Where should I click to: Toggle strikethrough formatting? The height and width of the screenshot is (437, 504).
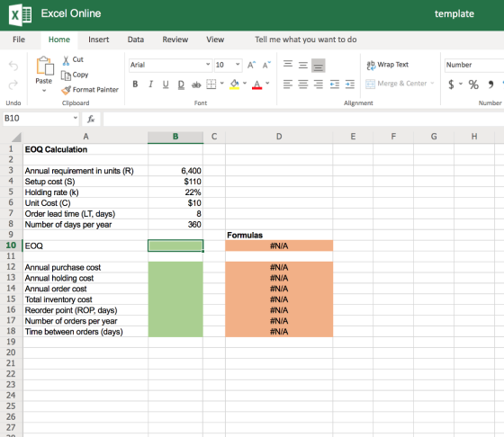(196, 85)
